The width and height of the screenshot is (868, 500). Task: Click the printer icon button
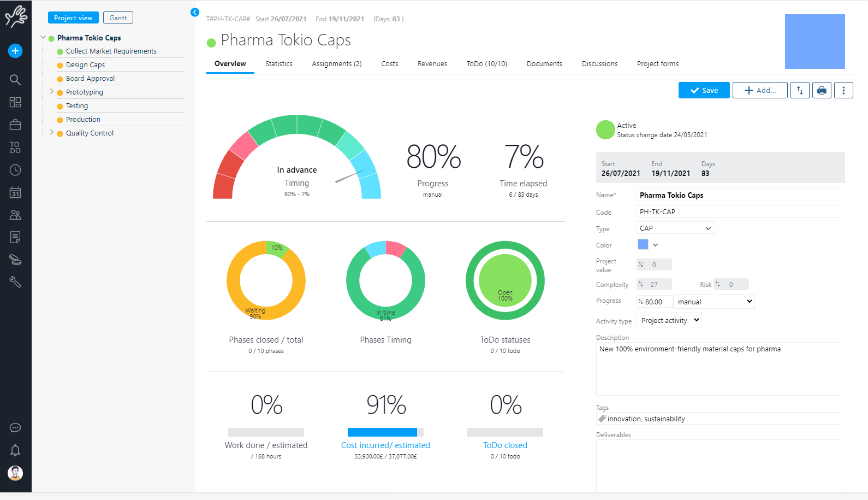click(x=822, y=90)
